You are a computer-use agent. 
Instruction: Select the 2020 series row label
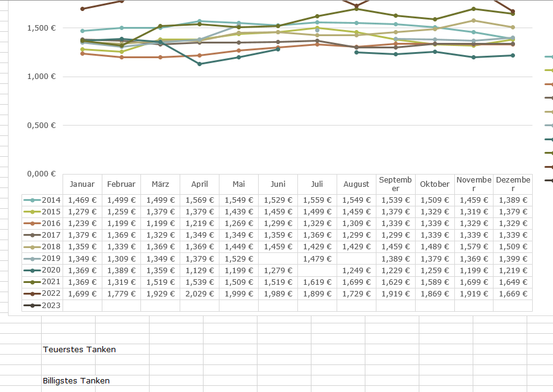click(x=51, y=269)
